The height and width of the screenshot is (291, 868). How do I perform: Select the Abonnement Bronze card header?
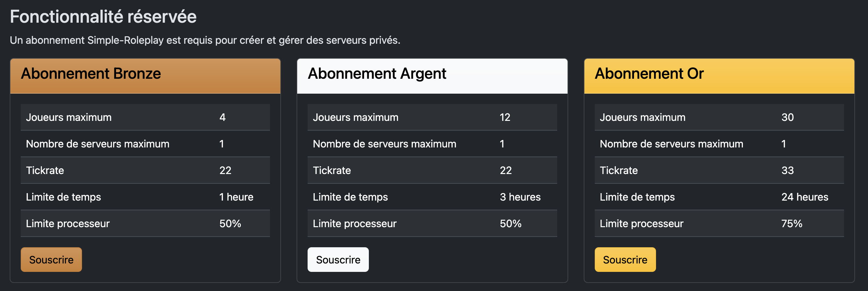click(145, 76)
